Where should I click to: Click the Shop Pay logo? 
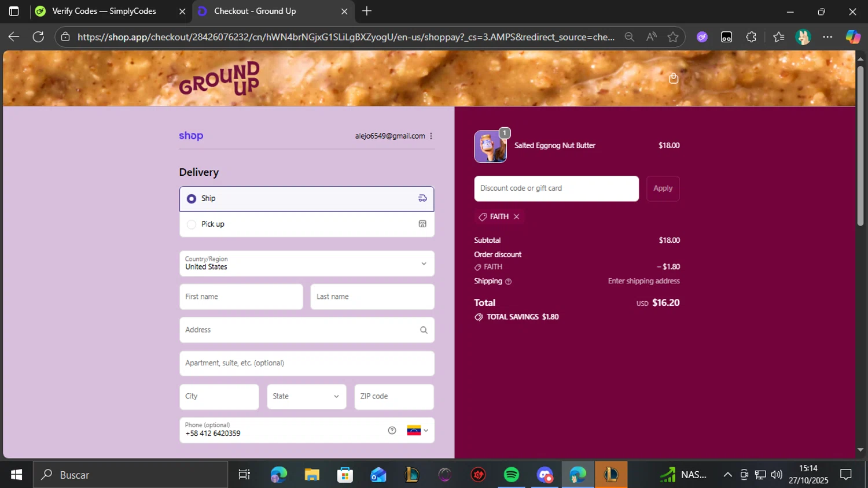pos(191,136)
